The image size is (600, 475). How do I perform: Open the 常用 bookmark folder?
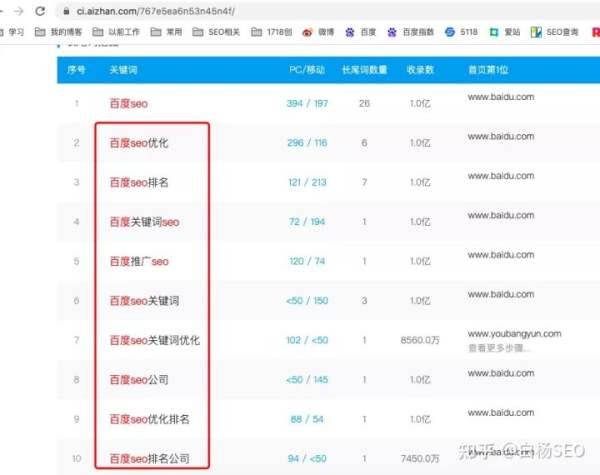(x=168, y=32)
